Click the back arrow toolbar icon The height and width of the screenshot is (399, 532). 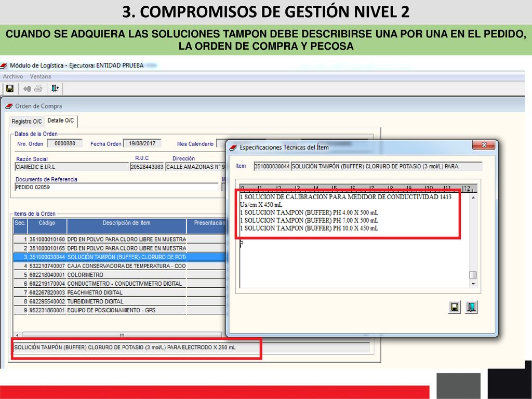click(x=27, y=89)
